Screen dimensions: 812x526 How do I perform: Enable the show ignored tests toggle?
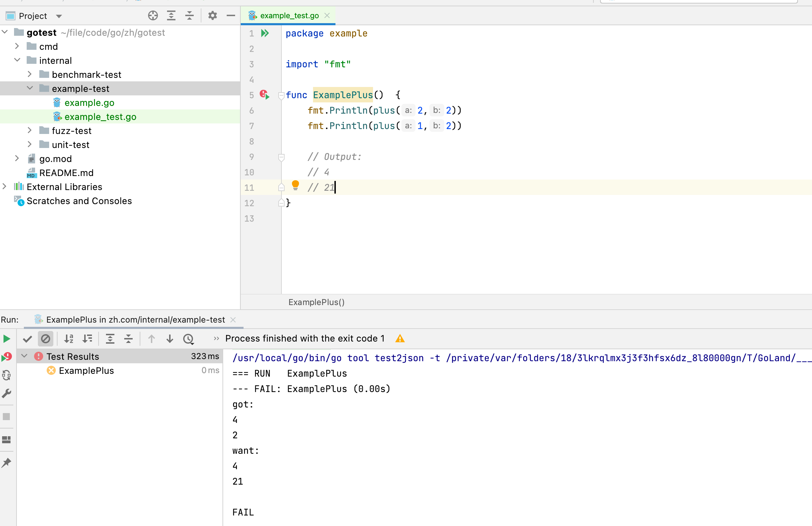pyautogui.click(x=46, y=338)
